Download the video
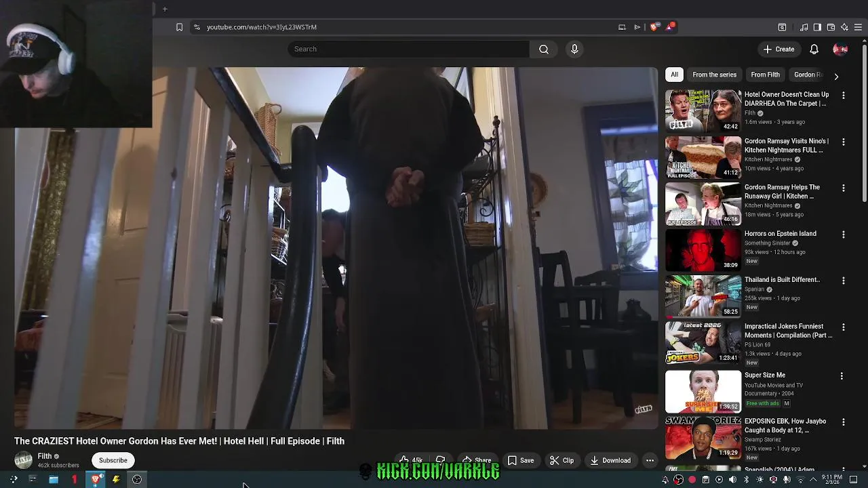868x488 pixels. (610, 460)
